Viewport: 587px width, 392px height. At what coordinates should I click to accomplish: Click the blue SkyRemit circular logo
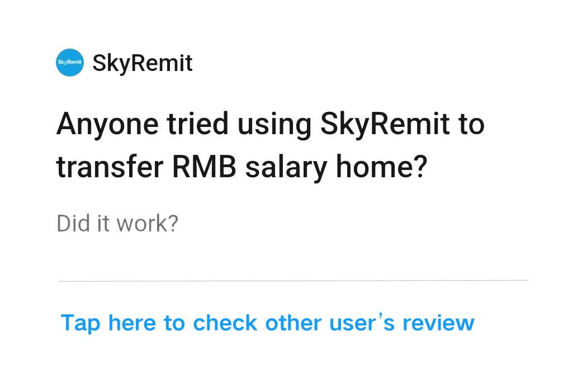[x=70, y=63]
